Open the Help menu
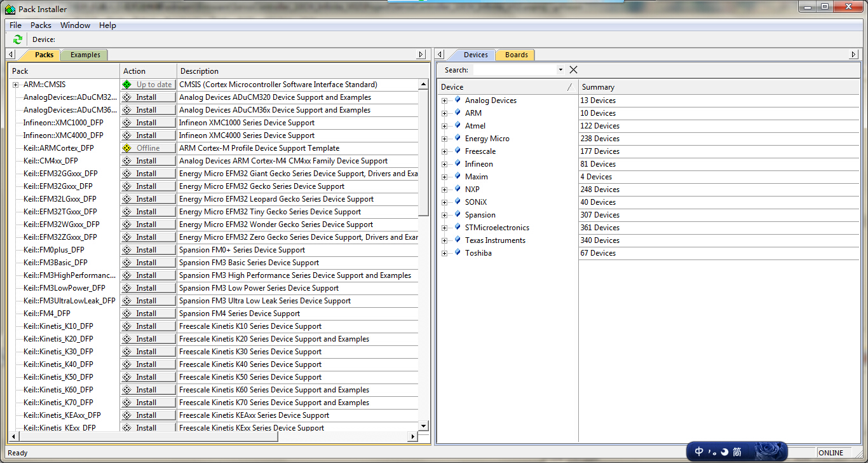 click(x=107, y=25)
